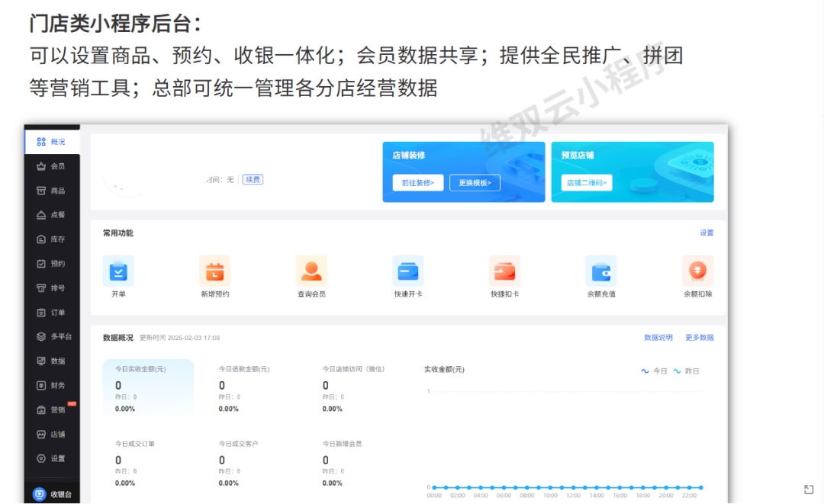Select the 库存 inventory icon in sidebar
Image resolution: width=824 pixels, height=504 pixels.
point(41,239)
